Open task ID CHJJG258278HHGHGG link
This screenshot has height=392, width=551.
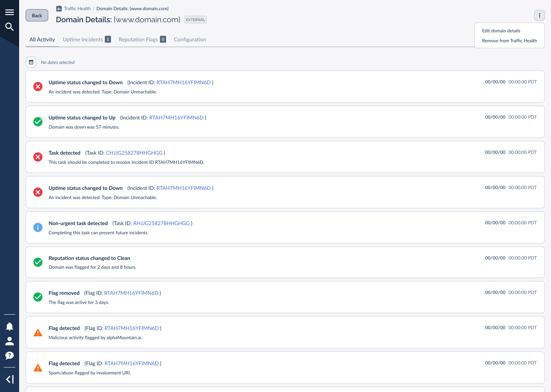click(x=134, y=153)
